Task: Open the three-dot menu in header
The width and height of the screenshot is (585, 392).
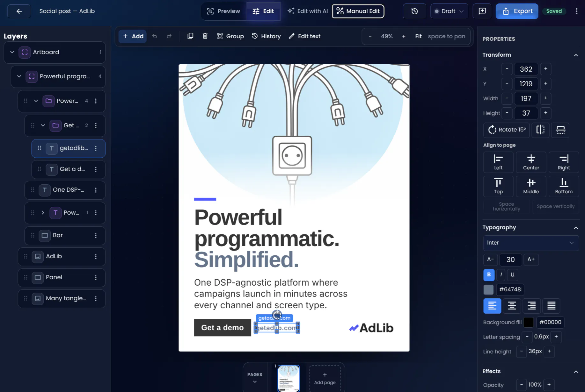Action: click(x=576, y=11)
